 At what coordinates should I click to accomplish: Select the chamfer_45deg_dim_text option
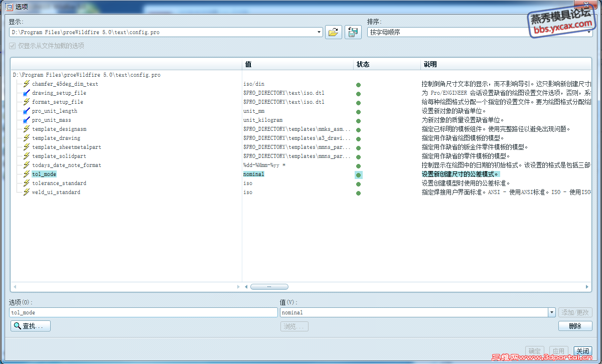click(x=65, y=84)
